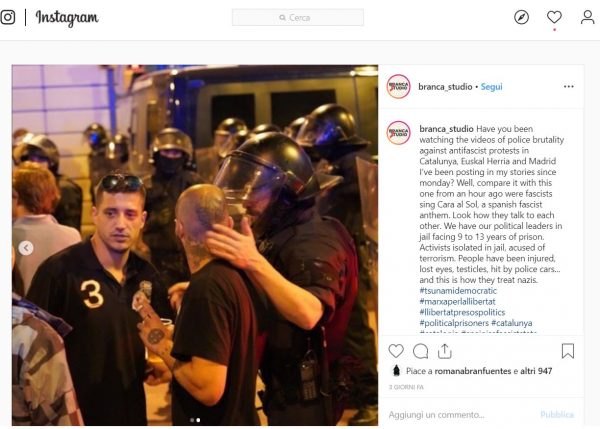This screenshot has width=600, height=429.
Task: Save post with the bookmark icon
Action: coord(568,351)
